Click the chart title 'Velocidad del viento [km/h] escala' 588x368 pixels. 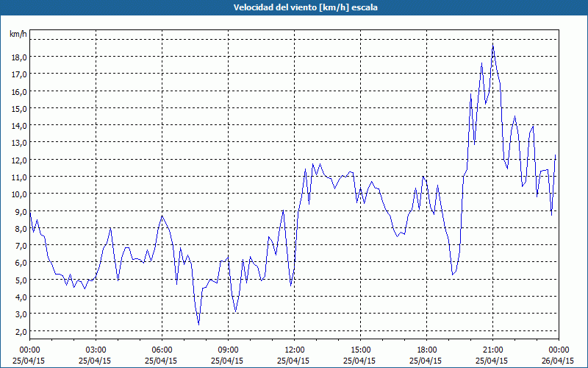[x=305, y=7]
